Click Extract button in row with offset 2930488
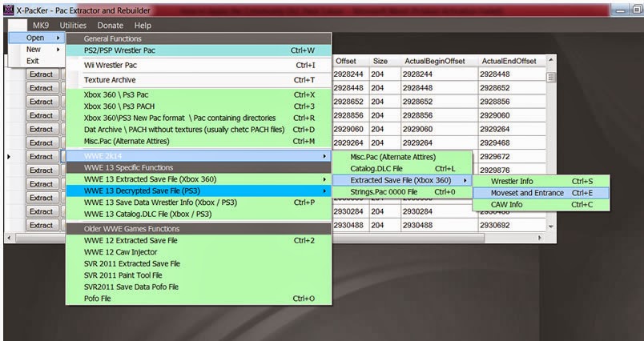 [x=42, y=225]
